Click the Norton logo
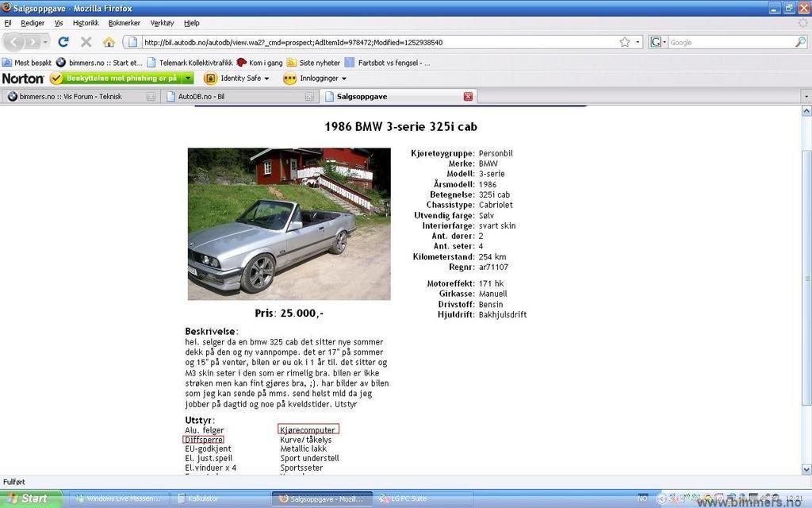The height and width of the screenshot is (508, 812). coord(23,79)
